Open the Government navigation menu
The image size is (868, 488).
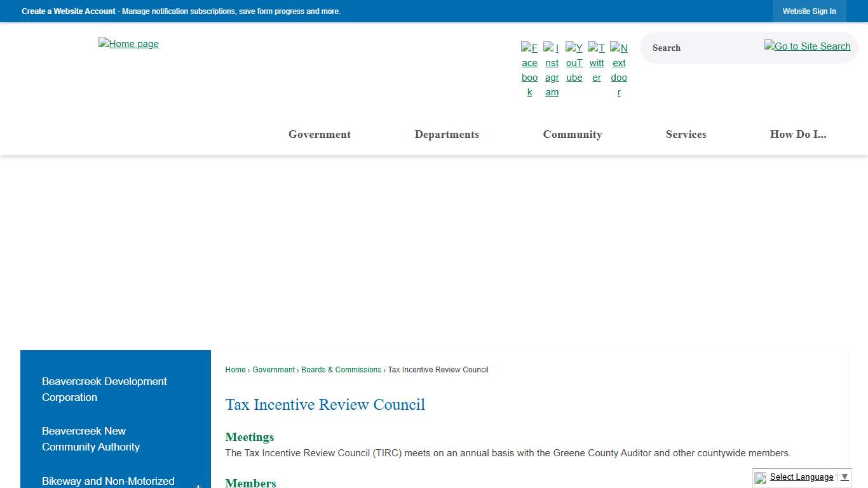pyautogui.click(x=320, y=134)
